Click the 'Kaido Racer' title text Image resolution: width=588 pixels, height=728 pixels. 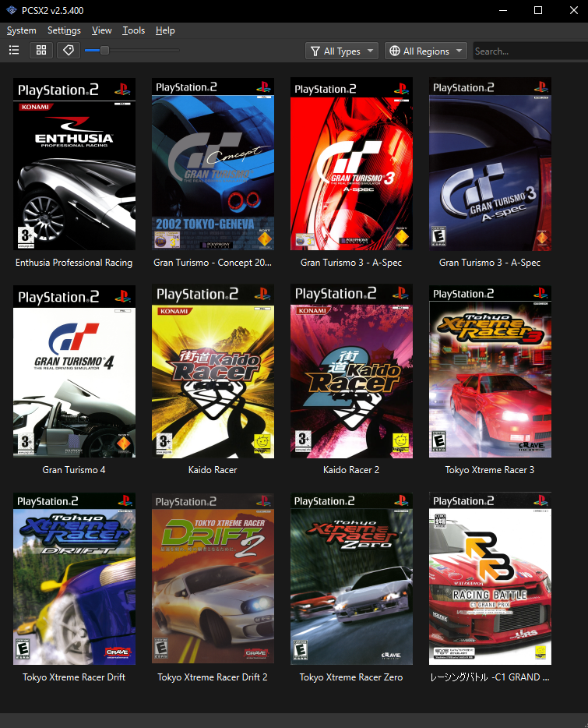[213, 470]
